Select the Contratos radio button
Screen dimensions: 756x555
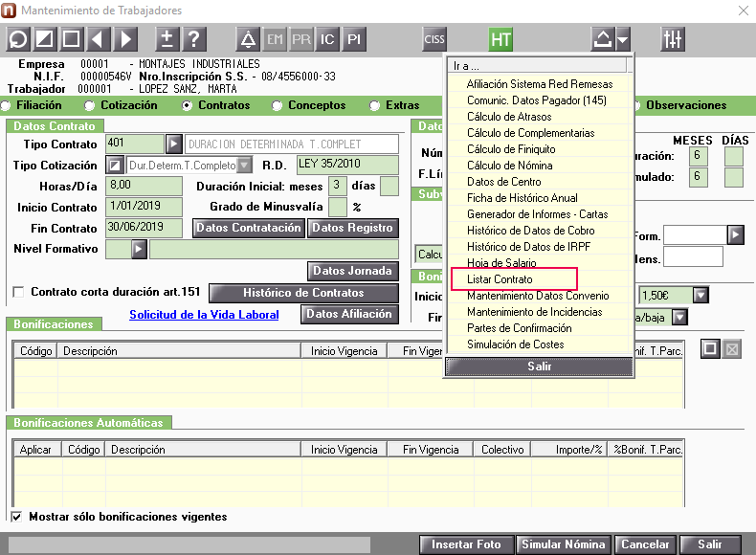pyautogui.click(x=187, y=105)
